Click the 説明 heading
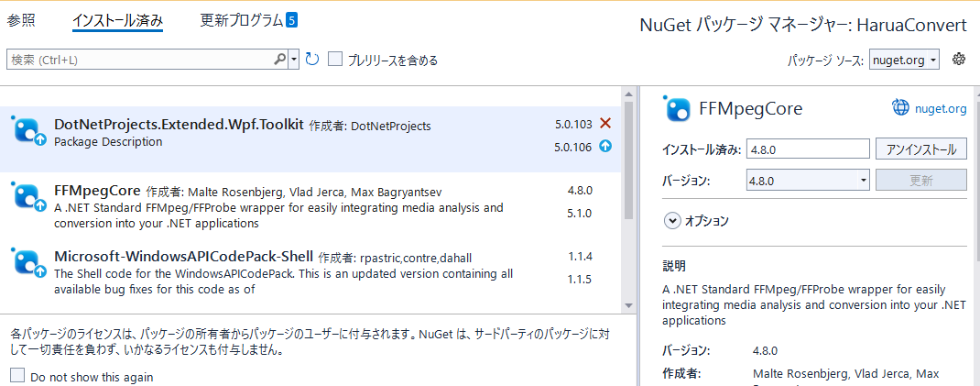The width and height of the screenshot is (980, 386). pos(674,266)
